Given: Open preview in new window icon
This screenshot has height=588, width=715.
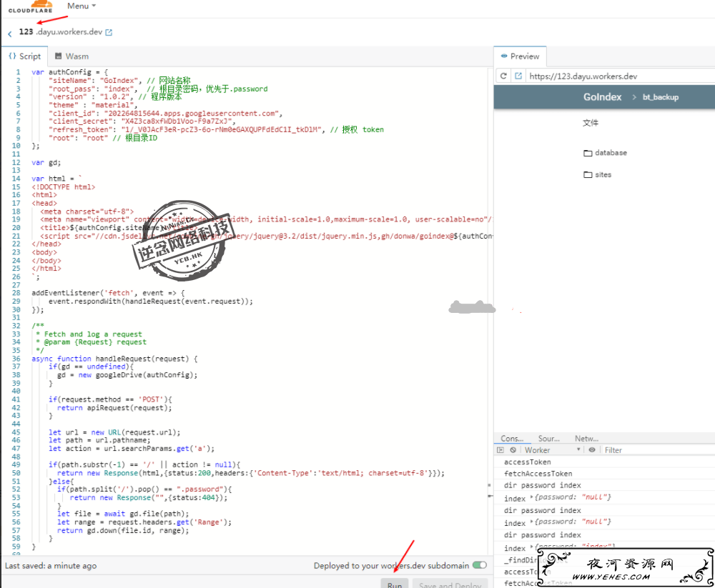Looking at the screenshot, I should pos(518,76).
